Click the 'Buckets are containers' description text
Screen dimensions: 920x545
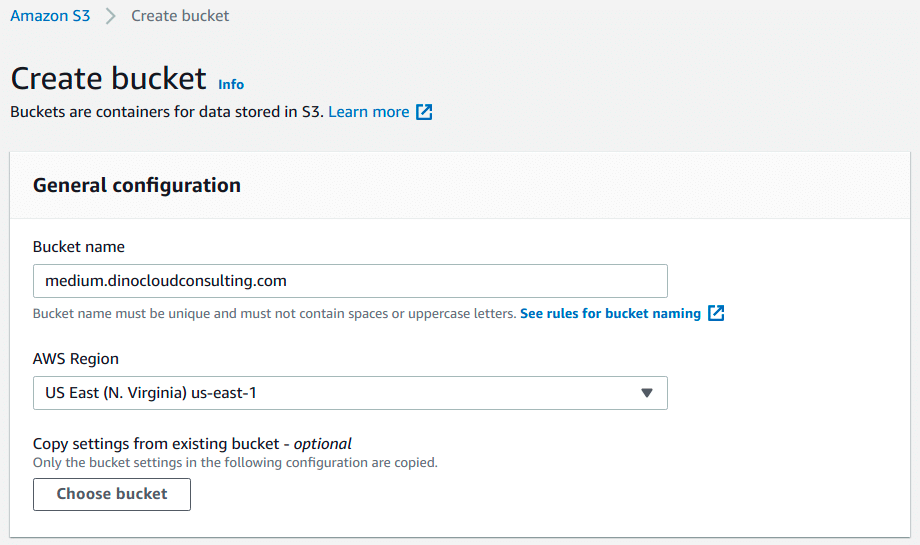tap(166, 112)
